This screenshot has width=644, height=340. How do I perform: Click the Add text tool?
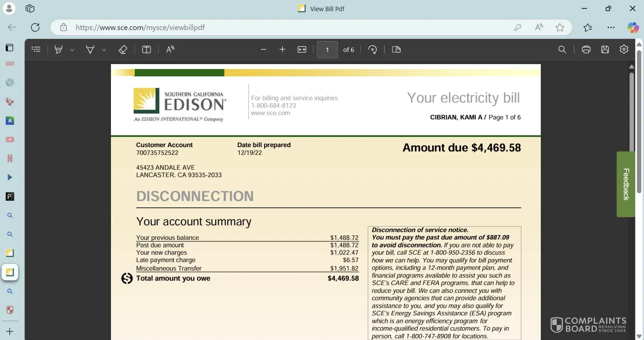pyautogui.click(x=146, y=49)
